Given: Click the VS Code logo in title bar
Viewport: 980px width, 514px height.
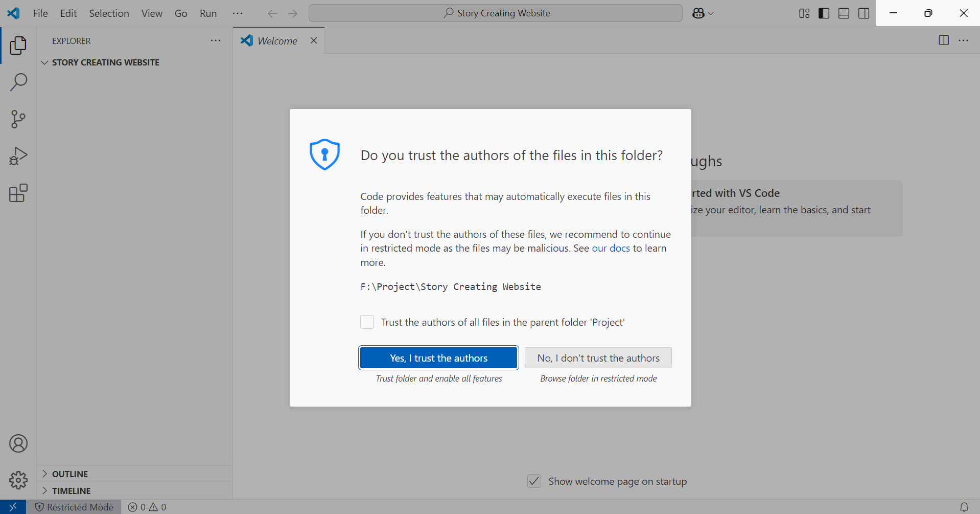Looking at the screenshot, I should 14,13.
